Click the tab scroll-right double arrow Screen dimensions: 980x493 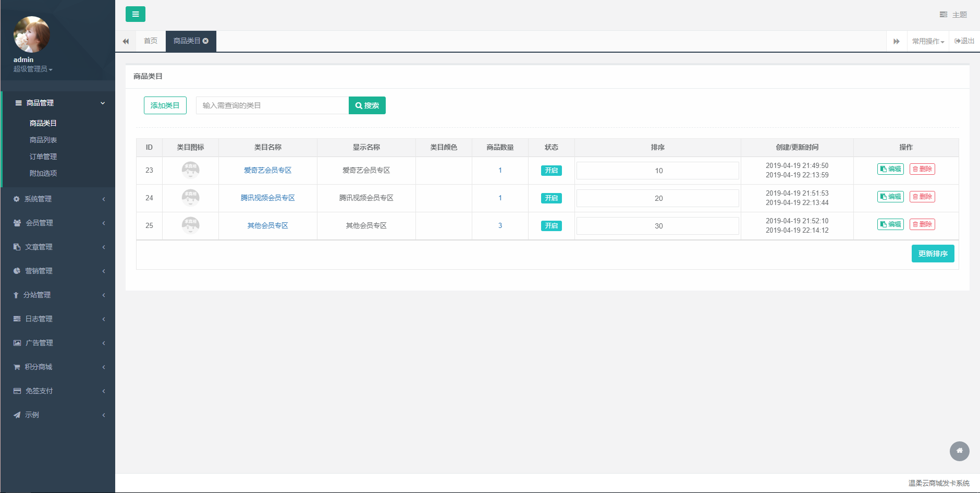point(896,41)
